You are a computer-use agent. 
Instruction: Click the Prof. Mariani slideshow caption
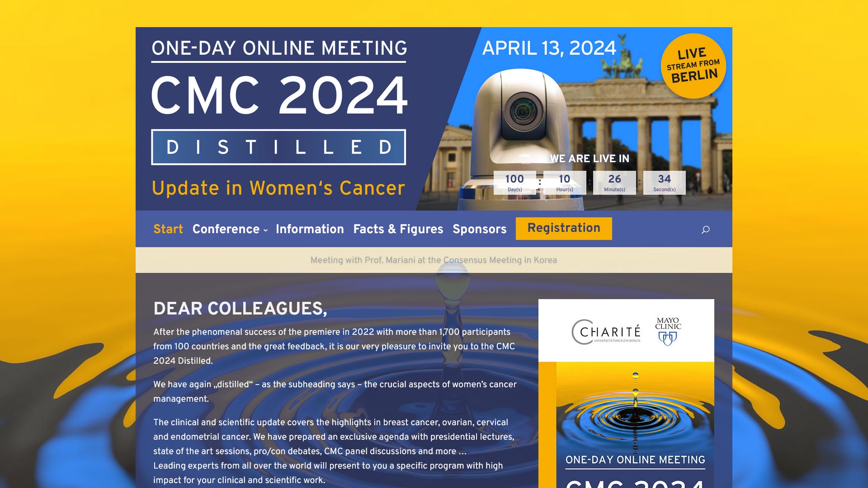(434, 260)
